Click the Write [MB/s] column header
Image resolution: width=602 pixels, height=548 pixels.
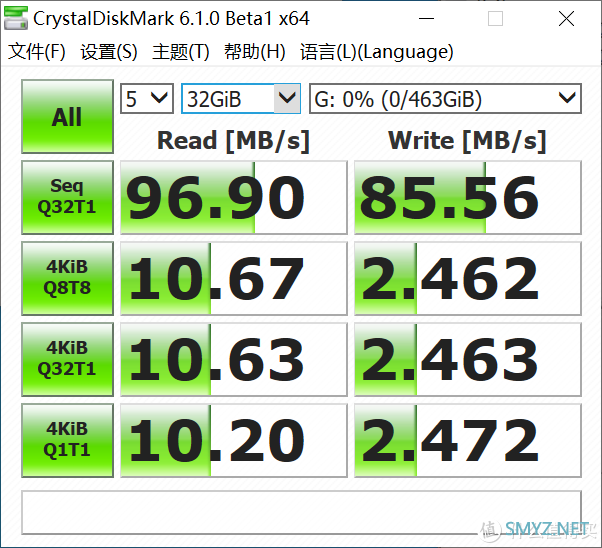point(467,141)
